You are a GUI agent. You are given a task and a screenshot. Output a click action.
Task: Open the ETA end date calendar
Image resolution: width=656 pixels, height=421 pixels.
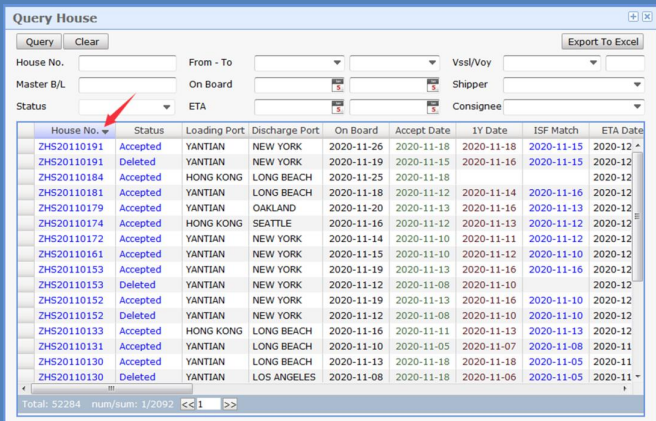point(433,107)
